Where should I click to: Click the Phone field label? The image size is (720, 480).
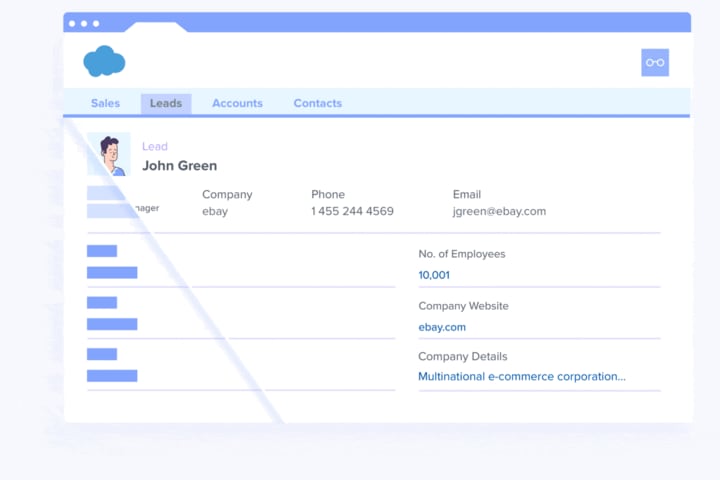coord(328,194)
